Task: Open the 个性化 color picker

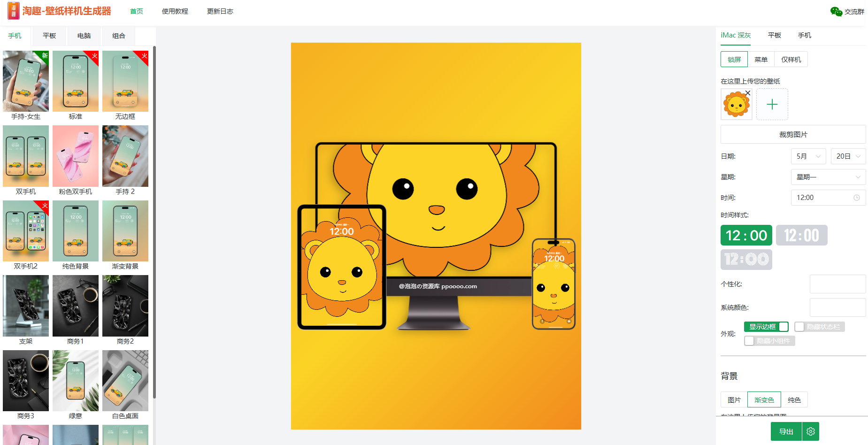Action: [x=838, y=284]
